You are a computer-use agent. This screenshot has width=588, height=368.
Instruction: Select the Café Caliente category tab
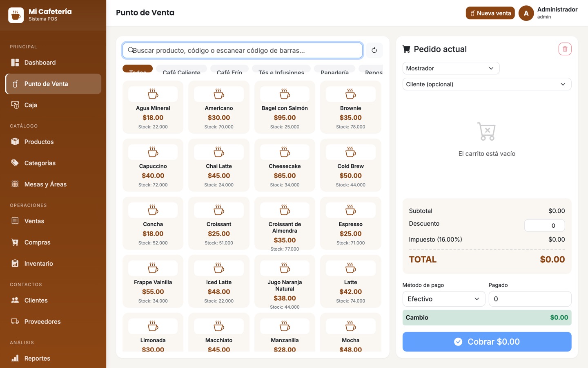tap(181, 70)
